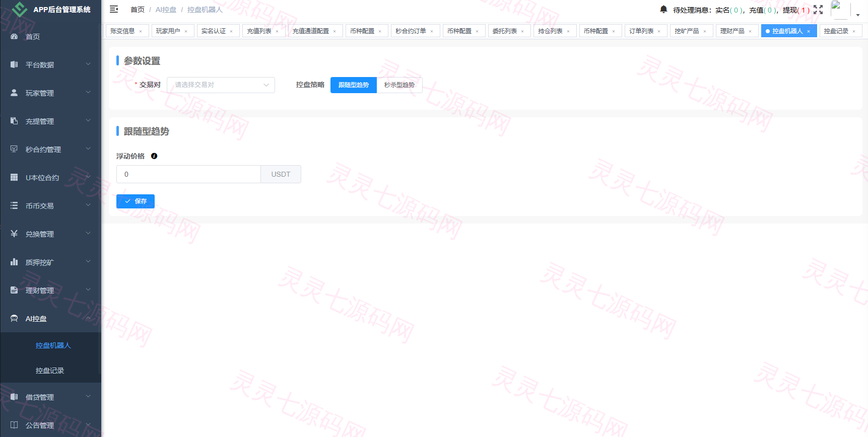This screenshot has height=437, width=868.
Task: Close the 控盘机器人 tab
Action: pos(809,31)
